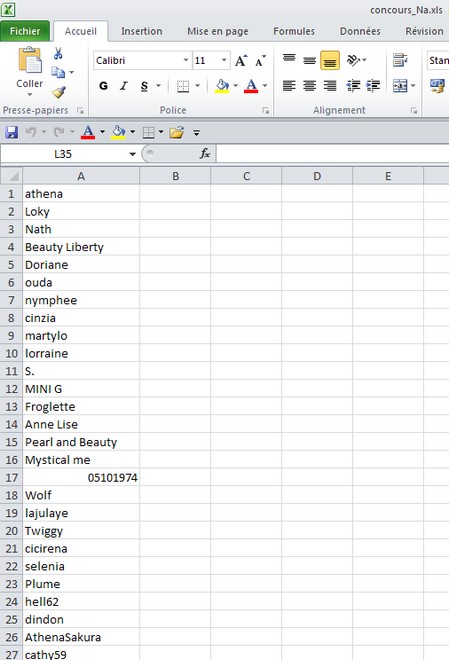
Task: Click the Coller paste button
Action: pyautogui.click(x=29, y=72)
